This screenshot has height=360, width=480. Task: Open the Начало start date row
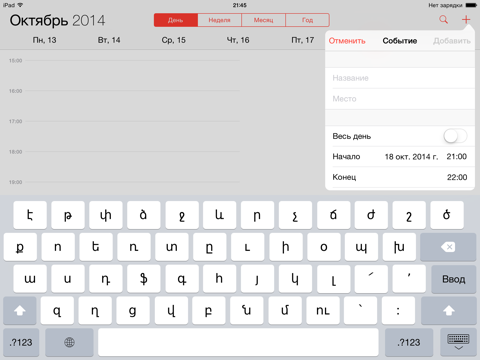pyautogui.click(x=400, y=157)
